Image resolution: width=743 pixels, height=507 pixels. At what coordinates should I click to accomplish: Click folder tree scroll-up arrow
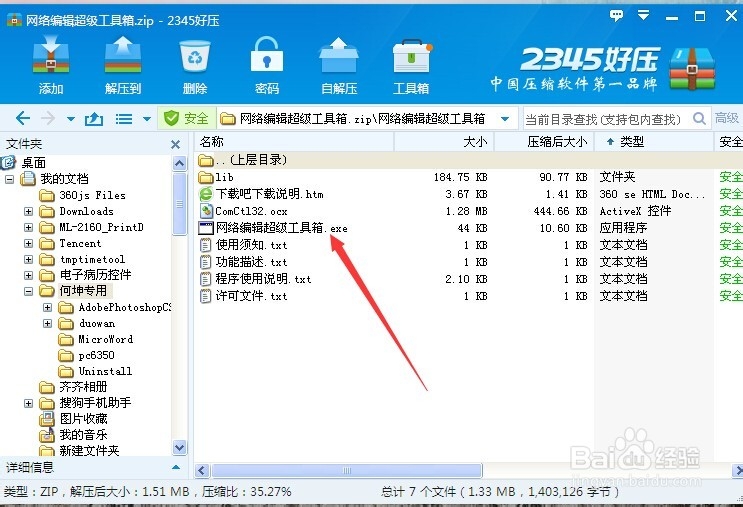coord(180,164)
